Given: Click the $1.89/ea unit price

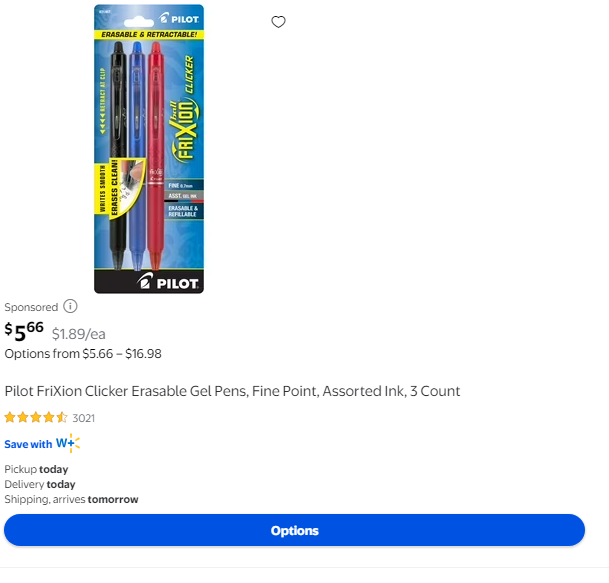Looking at the screenshot, I should pos(78,334).
